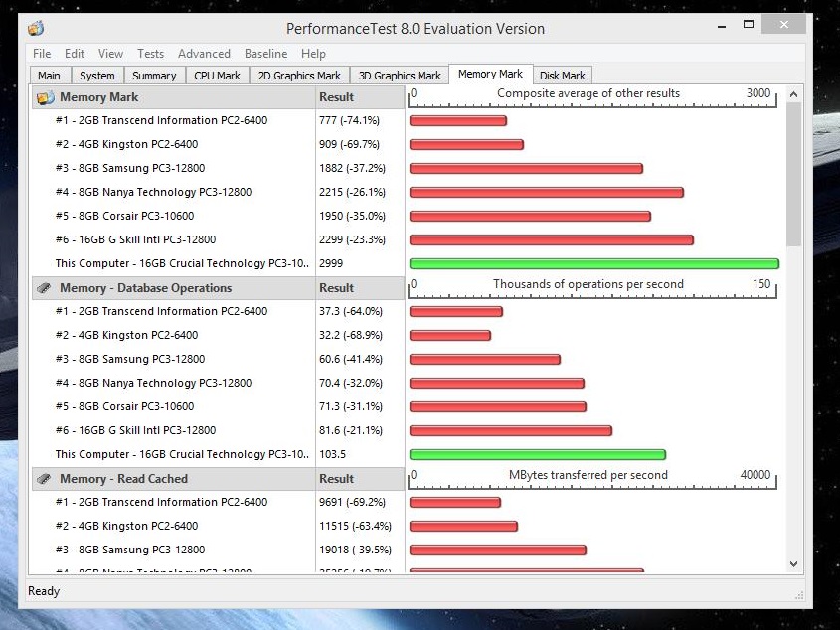840x630 pixels.
Task: Open the Advanced menu
Action: 204,54
